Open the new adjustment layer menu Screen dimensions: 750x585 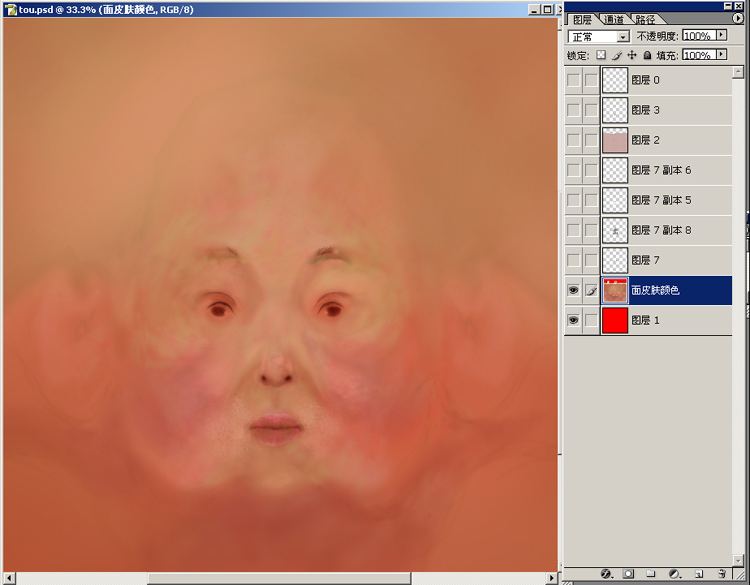coord(675,574)
